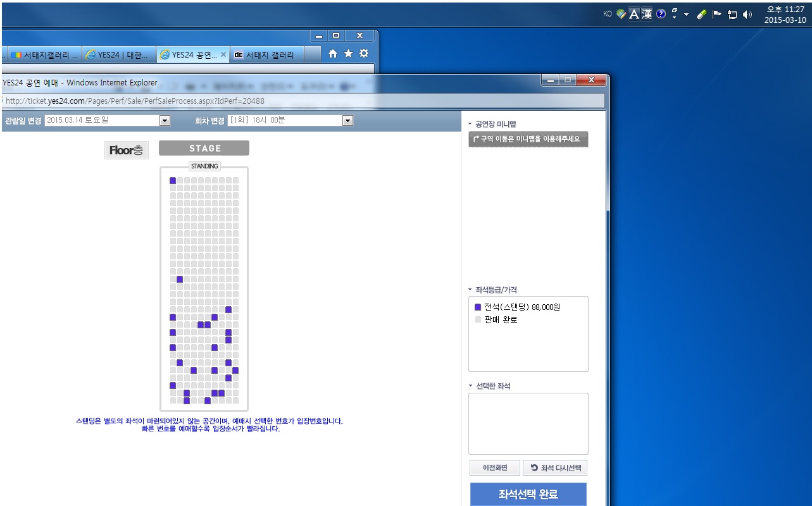
Task: Click the Action Center flag icon
Action: 717,15
